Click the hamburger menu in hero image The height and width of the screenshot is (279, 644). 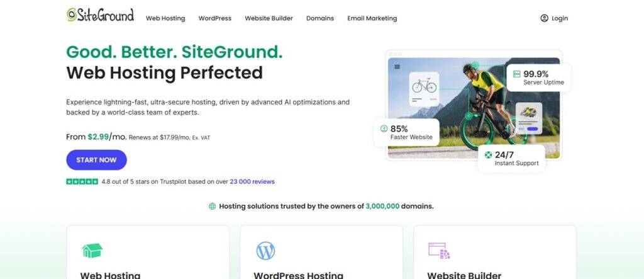click(397, 67)
